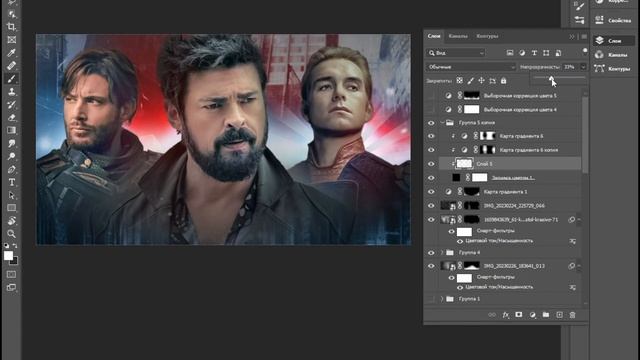Image resolution: width=640 pixels, height=360 pixels.
Task: Collapse the Группа 5 копия group
Action: (442, 122)
